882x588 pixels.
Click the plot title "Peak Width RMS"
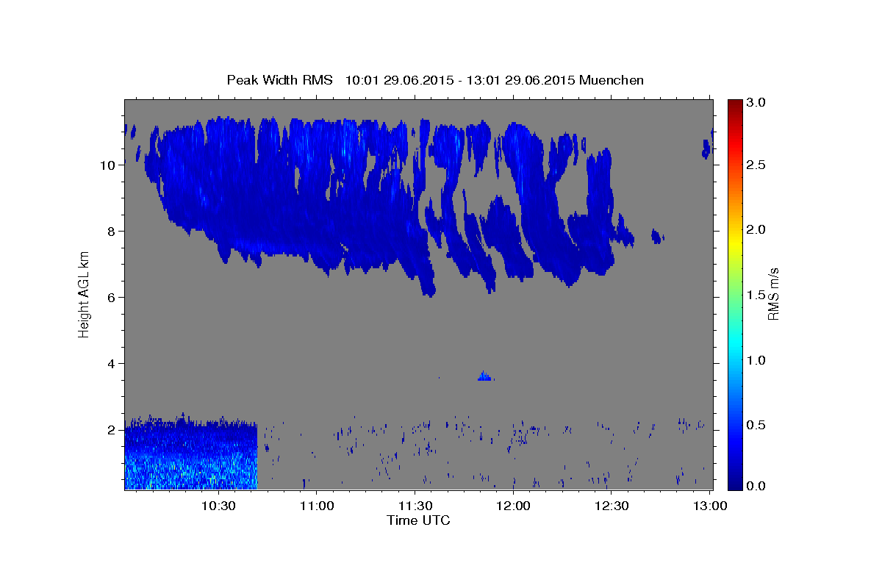coord(279,80)
